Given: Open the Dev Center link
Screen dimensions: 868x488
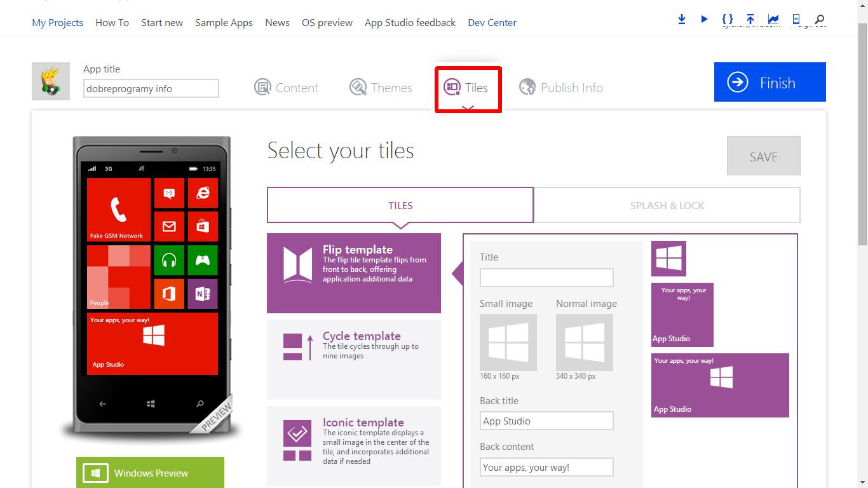Looking at the screenshot, I should coord(492,22).
